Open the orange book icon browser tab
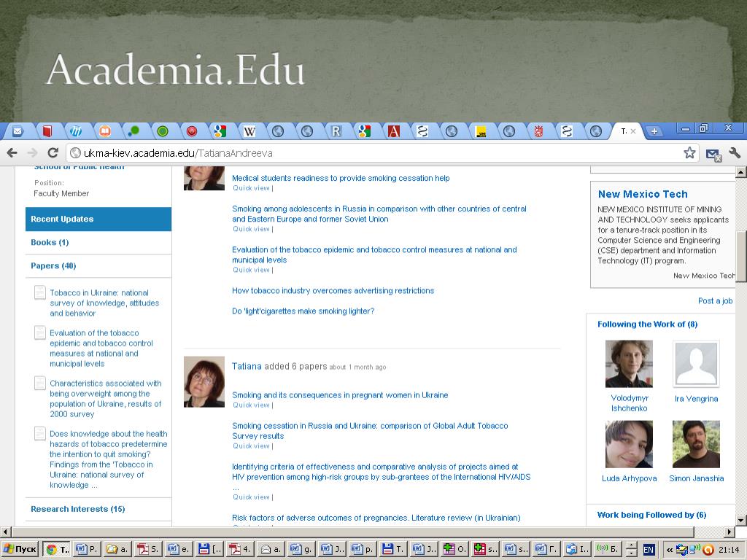 (x=105, y=131)
